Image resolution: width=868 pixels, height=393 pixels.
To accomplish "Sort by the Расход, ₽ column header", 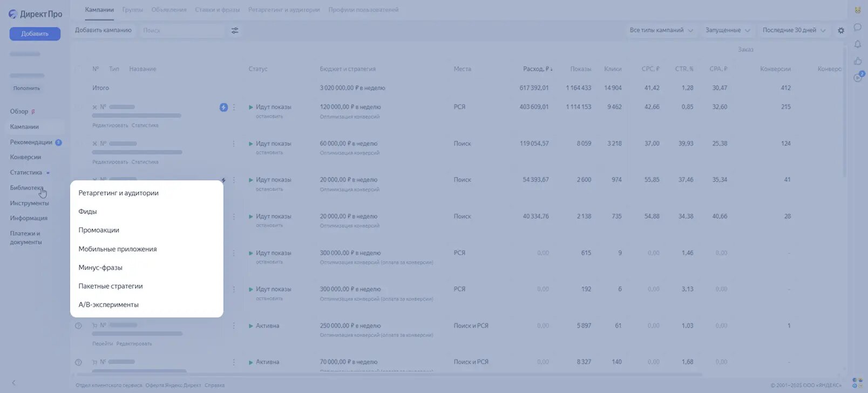I will pos(538,69).
